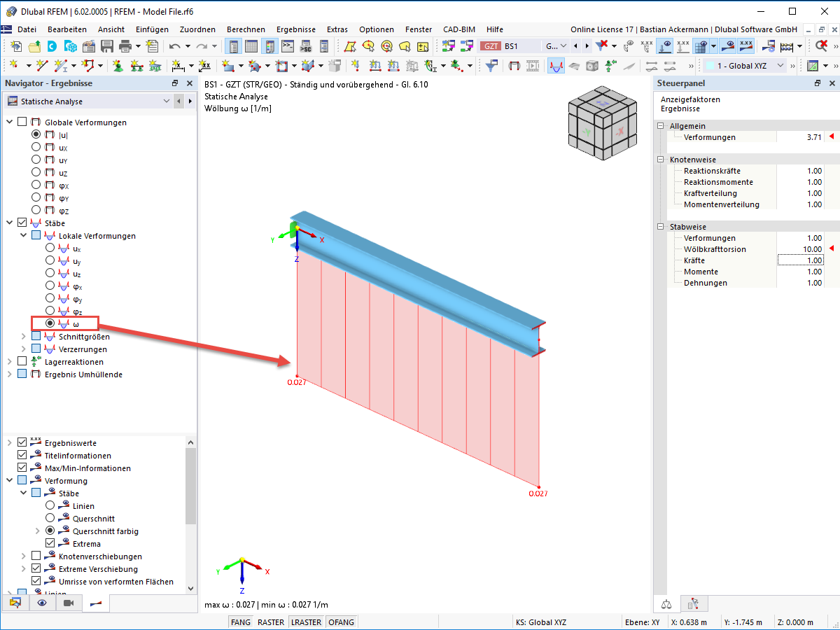Toggle Lagerreaktionen checkbox
This screenshot has height=630, width=840.
22,362
